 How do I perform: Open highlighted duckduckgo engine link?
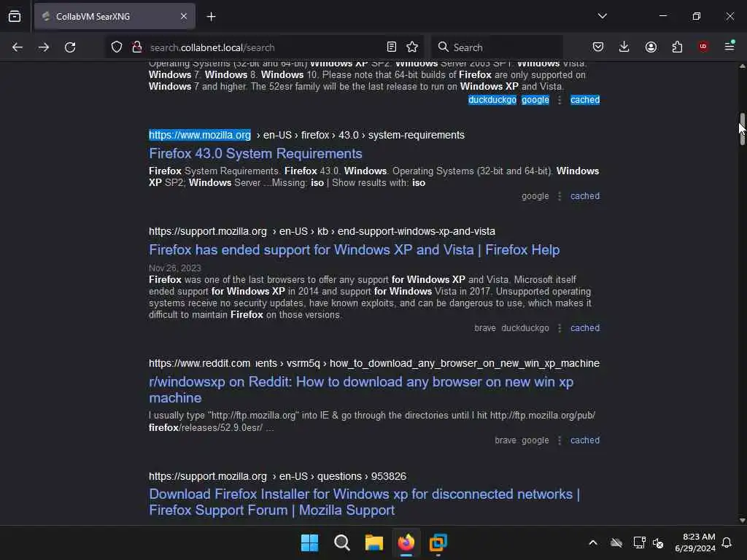pos(492,99)
